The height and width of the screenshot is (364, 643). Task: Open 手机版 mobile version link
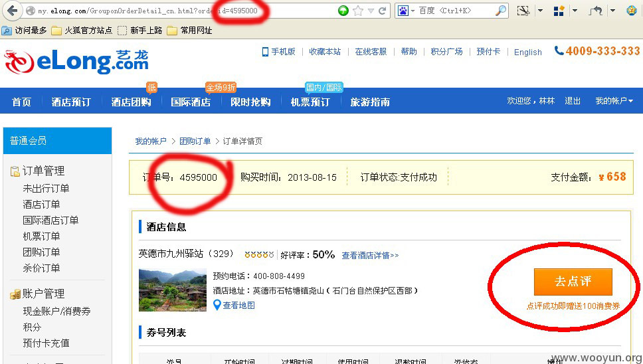pos(278,52)
